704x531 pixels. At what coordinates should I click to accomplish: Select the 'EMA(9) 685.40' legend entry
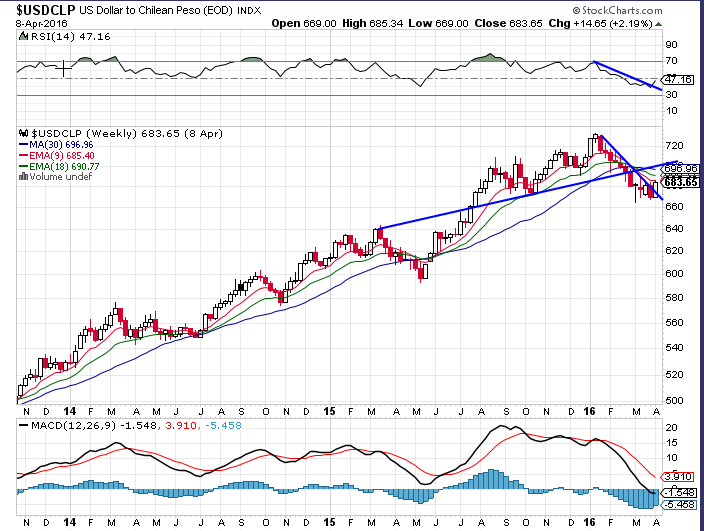click(x=57, y=156)
